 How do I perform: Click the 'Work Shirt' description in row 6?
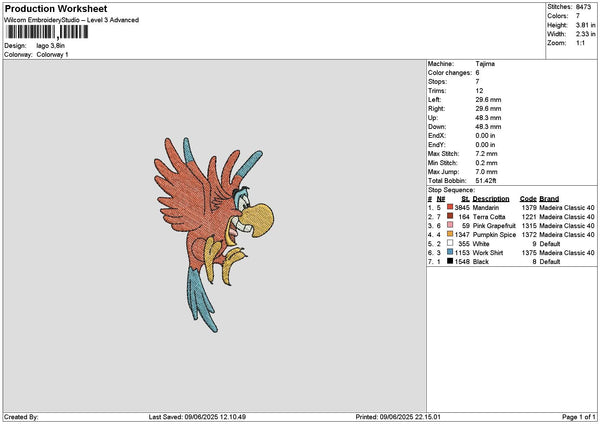[488, 253]
